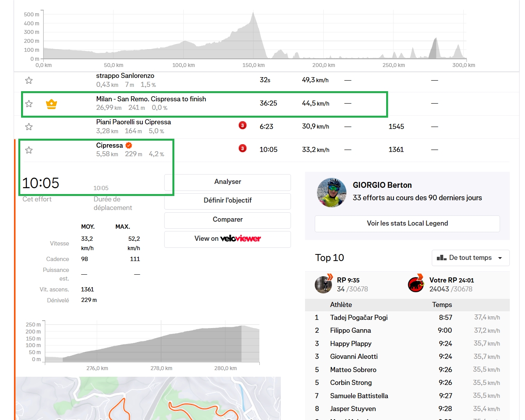Viewport: 525px width, 420px height.
Task: Click the RP 9:35 athlete avatar
Action: click(323, 284)
